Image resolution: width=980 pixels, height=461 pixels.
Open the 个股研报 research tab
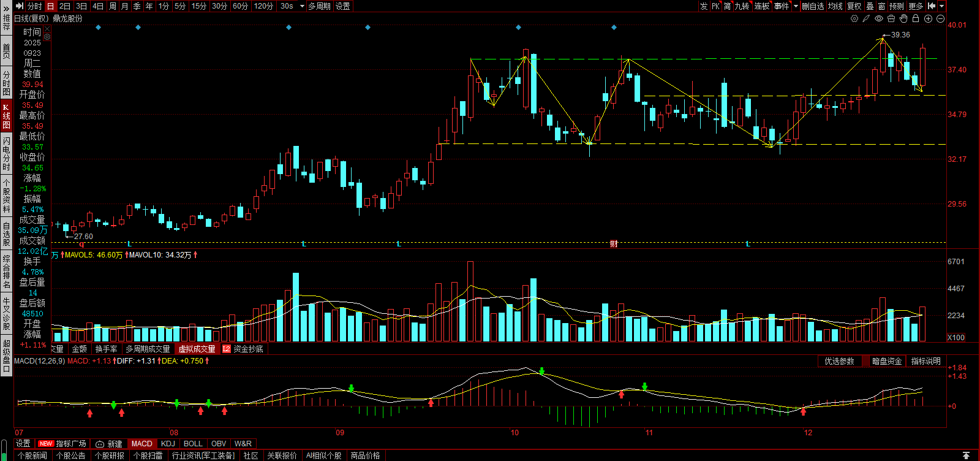coord(110,455)
